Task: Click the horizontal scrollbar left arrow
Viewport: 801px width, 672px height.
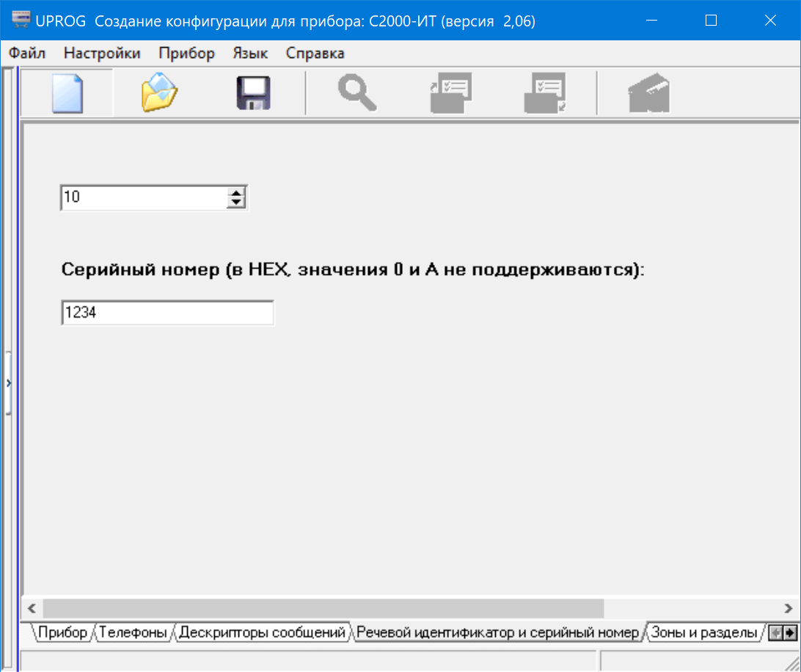Action: coord(32,608)
